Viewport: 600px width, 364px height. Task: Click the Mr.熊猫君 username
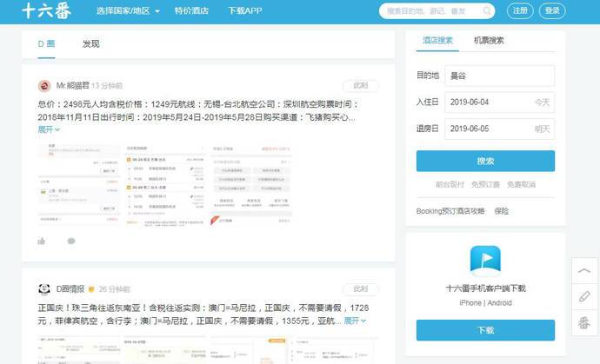point(73,85)
